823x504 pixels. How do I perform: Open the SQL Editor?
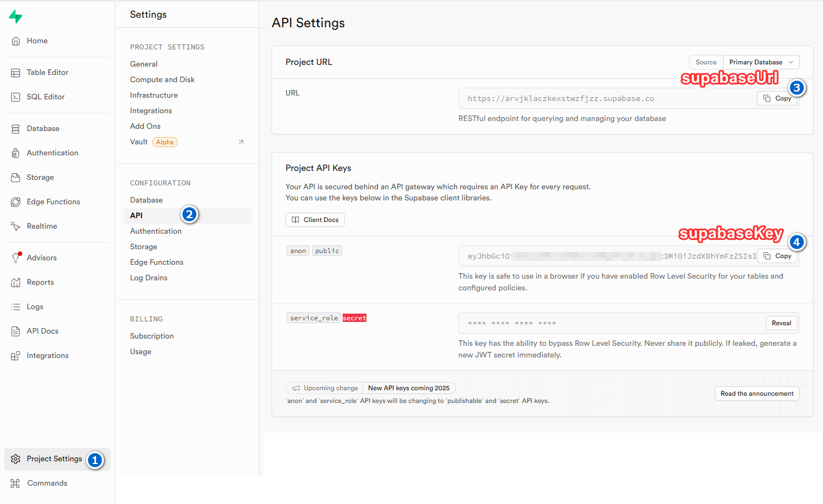46,97
